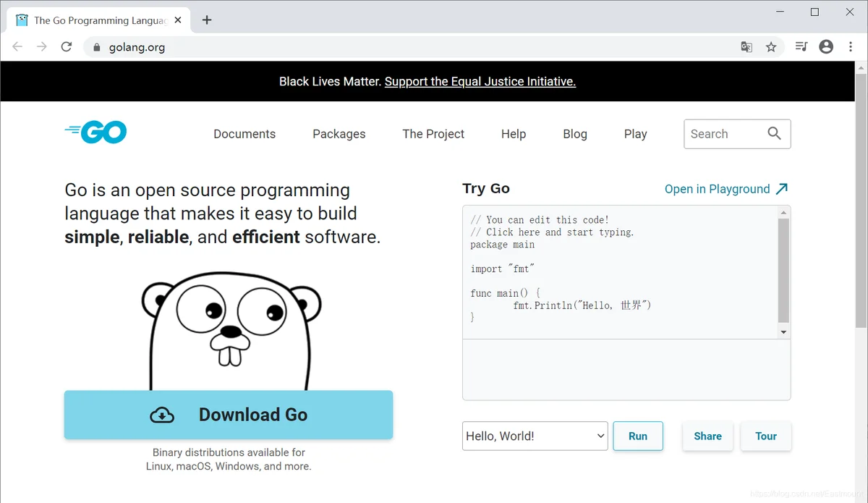Image resolution: width=868 pixels, height=503 pixels.
Task: Click the page scrollbar's up arrow
Action: pyautogui.click(x=861, y=67)
